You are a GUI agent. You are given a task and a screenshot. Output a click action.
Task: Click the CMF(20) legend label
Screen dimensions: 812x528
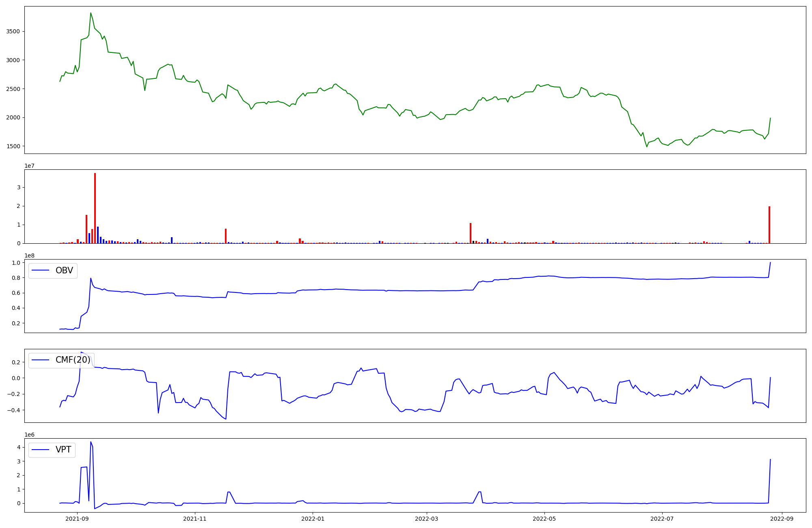point(73,360)
